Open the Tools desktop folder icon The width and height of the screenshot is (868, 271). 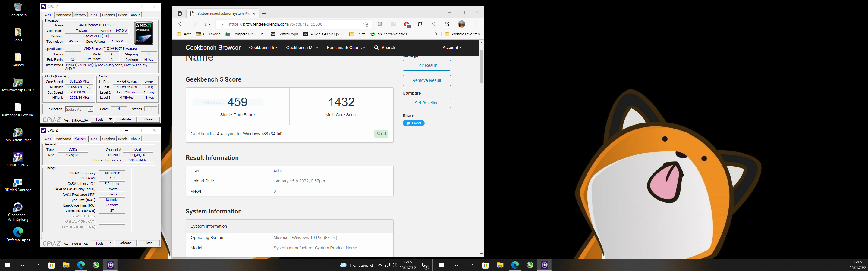(x=18, y=35)
